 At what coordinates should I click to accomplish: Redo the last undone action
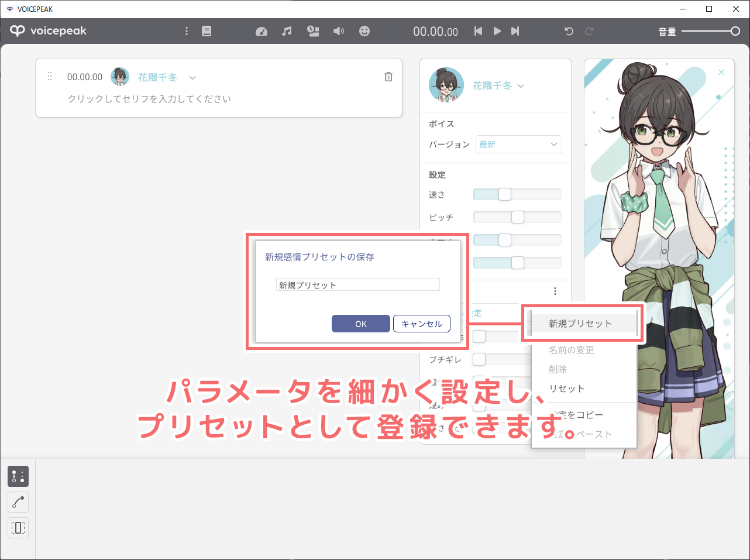[x=589, y=31]
